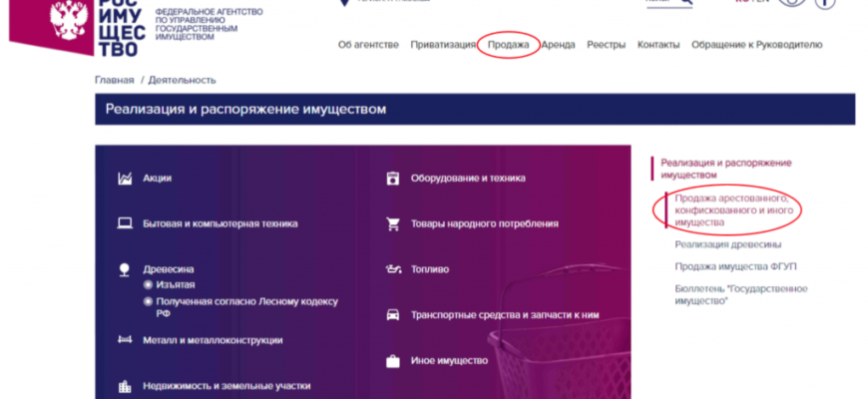
Task: Open the Об агентстве menu
Action: [368, 45]
